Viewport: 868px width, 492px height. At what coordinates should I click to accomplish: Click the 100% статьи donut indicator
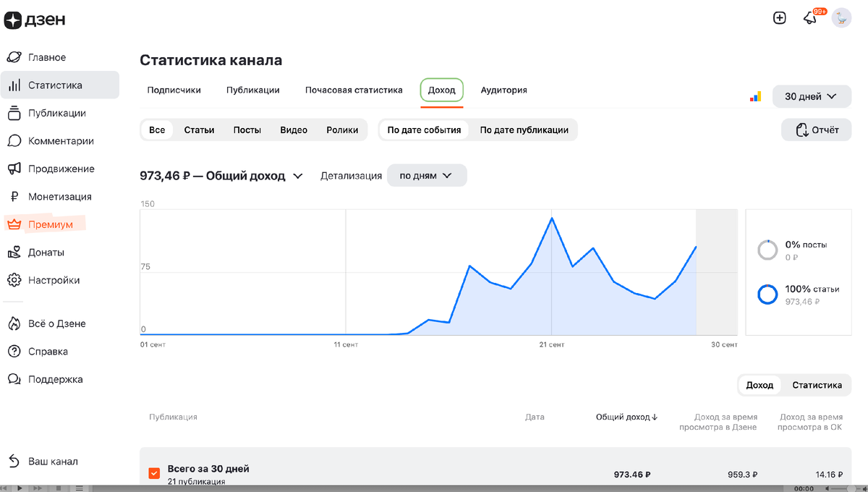[x=767, y=294]
